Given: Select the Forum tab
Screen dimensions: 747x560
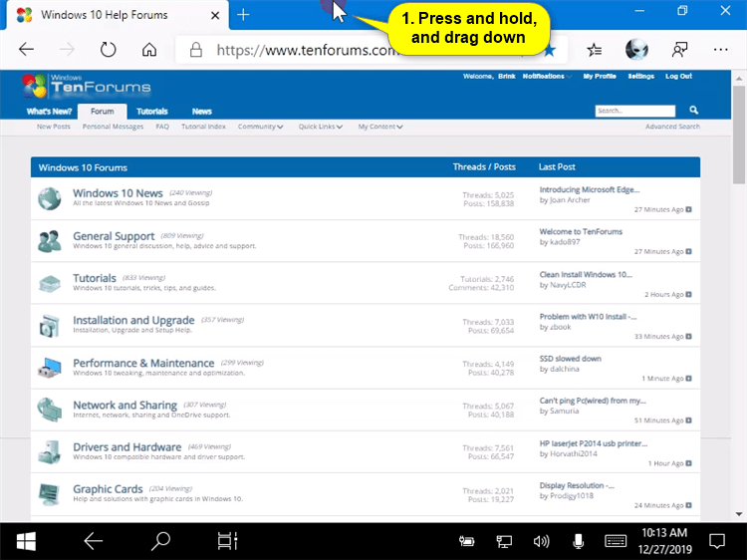Looking at the screenshot, I should [103, 111].
